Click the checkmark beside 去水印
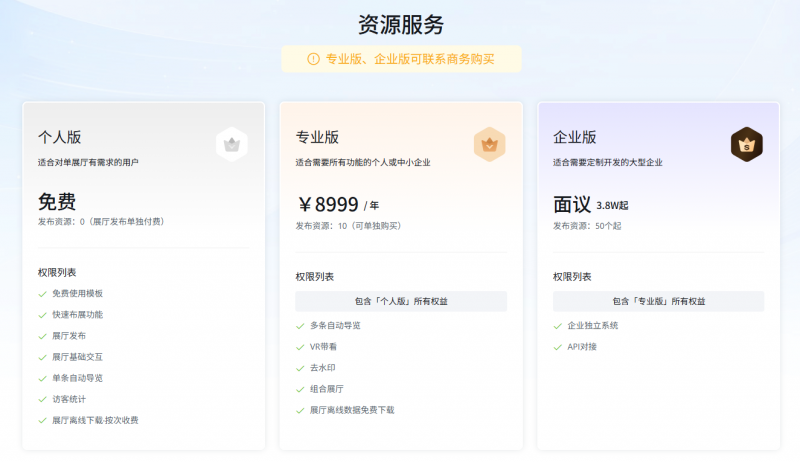The width and height of the screenshot is (800, 462). pos(300,368)
